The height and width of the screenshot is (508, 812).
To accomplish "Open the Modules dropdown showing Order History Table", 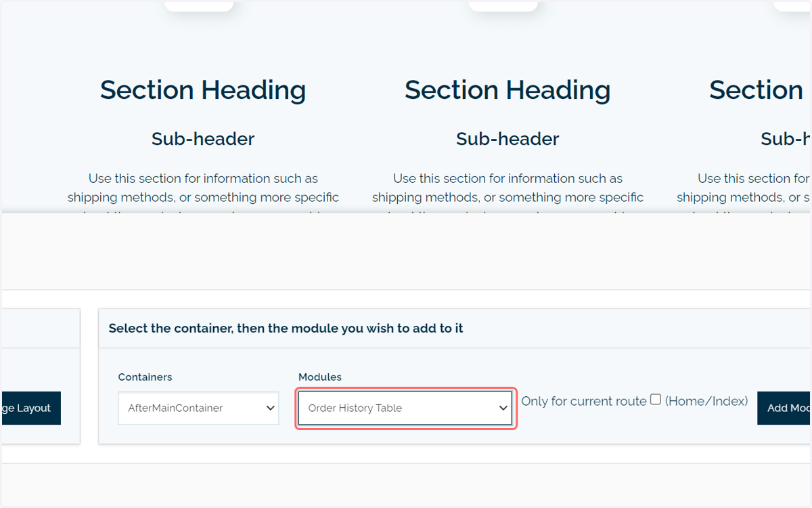I will (x=405, y=408).
